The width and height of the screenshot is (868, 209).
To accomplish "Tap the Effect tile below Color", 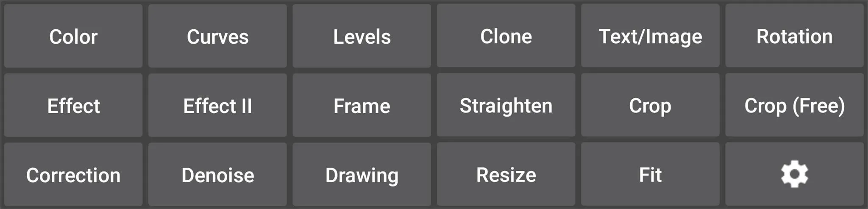I will 73,105.
